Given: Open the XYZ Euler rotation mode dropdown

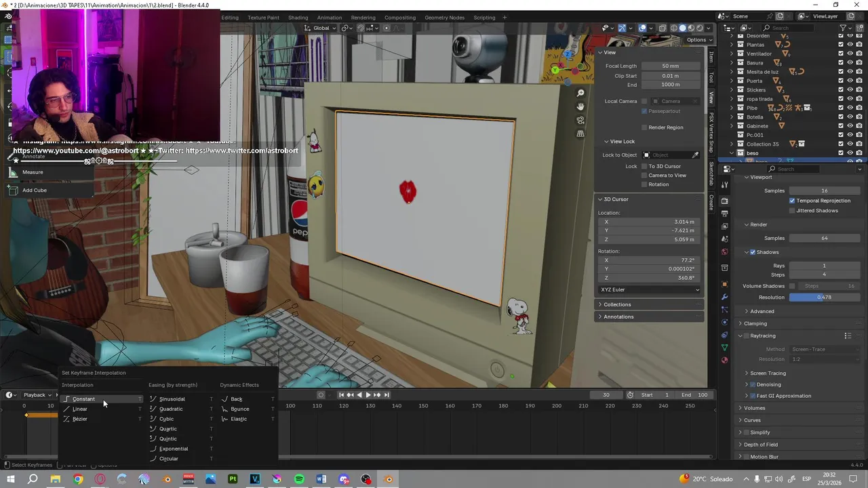Looking at the screenshot, I should 650,290.
